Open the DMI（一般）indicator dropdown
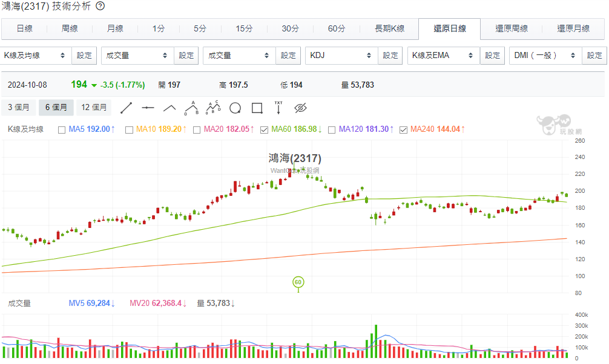Screen dimensions: 609x364 pyautogui.click(x=545, y=56)
